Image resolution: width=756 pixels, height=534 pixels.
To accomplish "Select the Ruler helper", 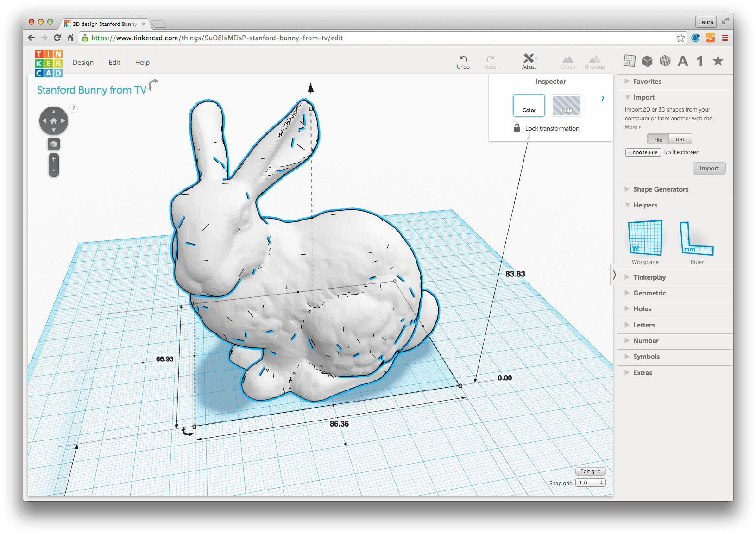I will [x=696, y=239].
